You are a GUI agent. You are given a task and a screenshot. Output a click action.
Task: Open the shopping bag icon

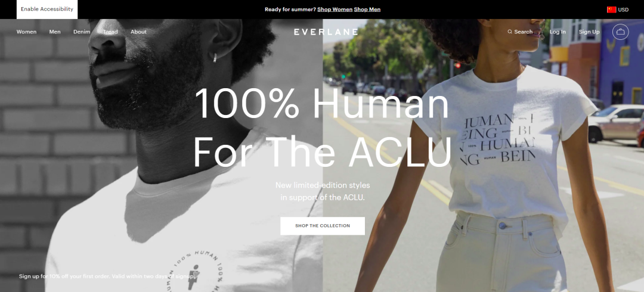pos(620,32)
